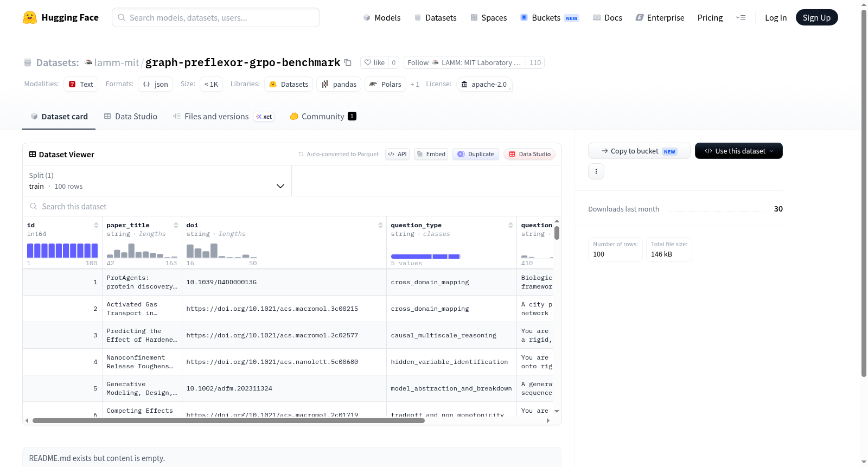
Task: Click Copy to bucket button
Action: [x=639, y=151]
